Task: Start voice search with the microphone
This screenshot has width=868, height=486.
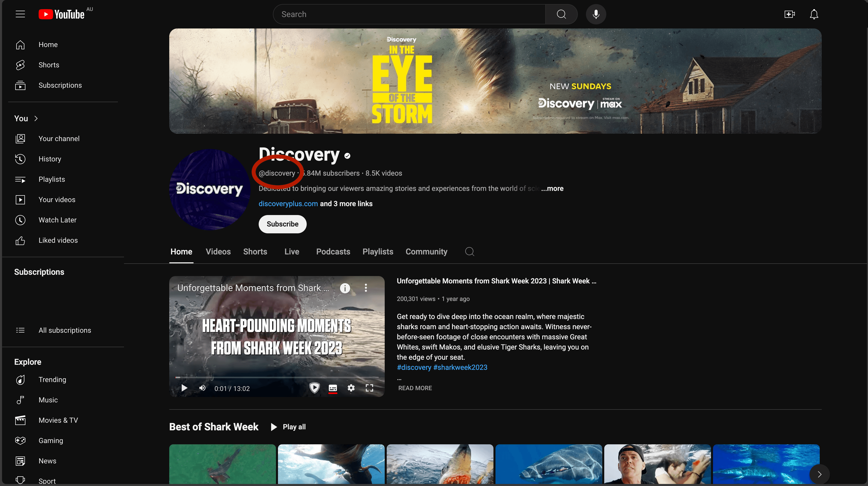Action: click(x=596, y=14)
